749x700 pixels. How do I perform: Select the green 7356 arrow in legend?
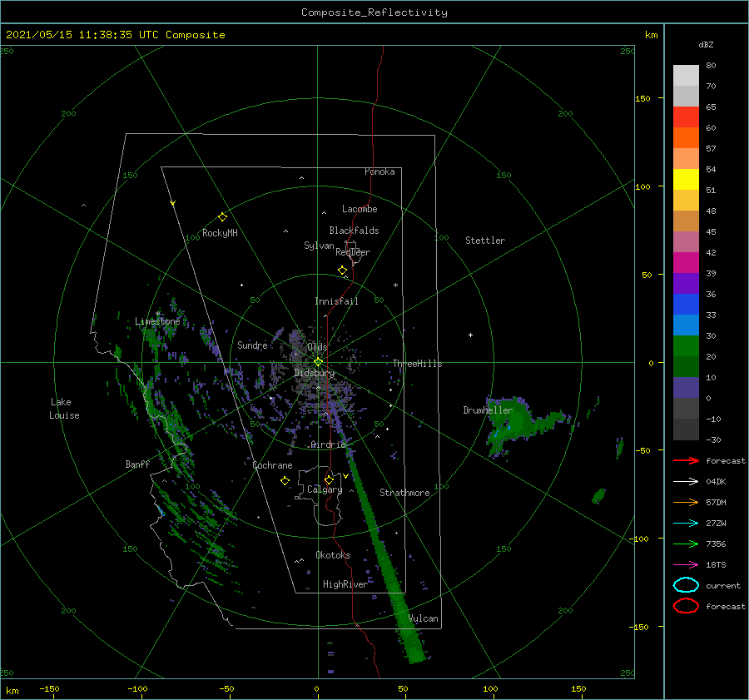686,544
